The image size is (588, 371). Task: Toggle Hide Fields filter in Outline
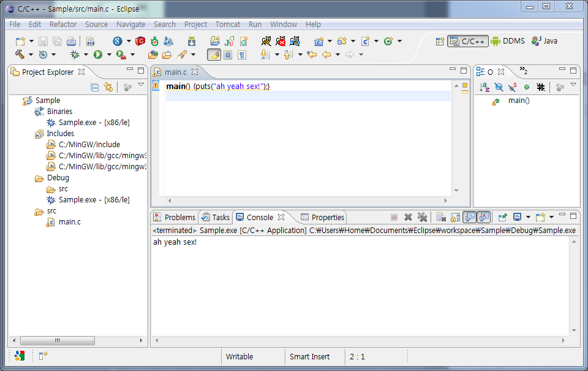click(x=499, y=87)
